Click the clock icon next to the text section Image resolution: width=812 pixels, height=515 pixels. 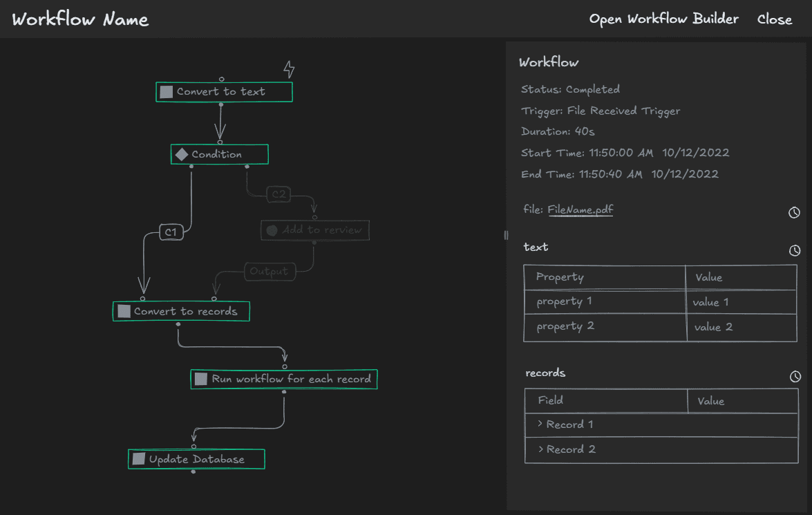tap(793, 250)
